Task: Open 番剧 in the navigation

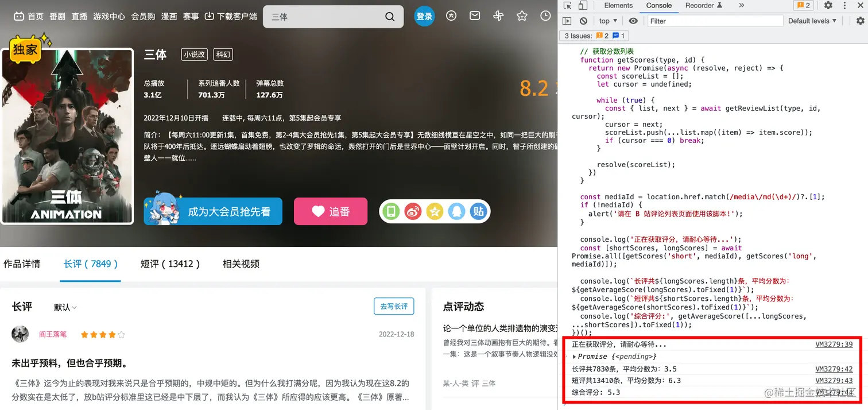Action: (x=57, y=16)
